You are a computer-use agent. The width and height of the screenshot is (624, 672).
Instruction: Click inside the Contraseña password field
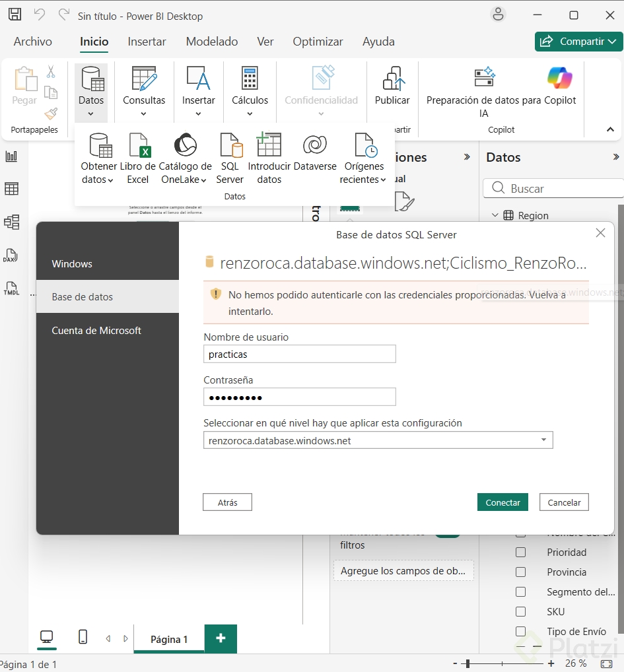coord(300,397)
